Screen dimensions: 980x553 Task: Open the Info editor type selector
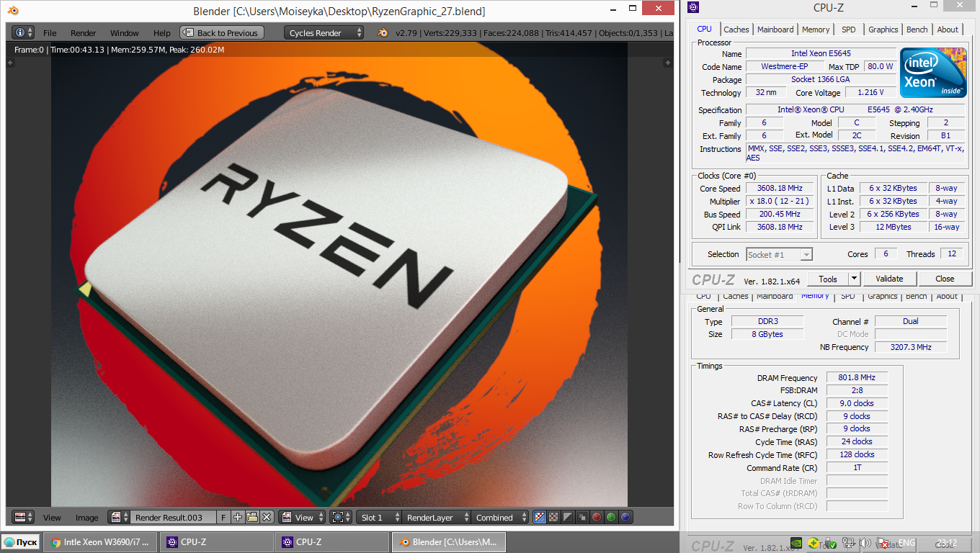23,33
